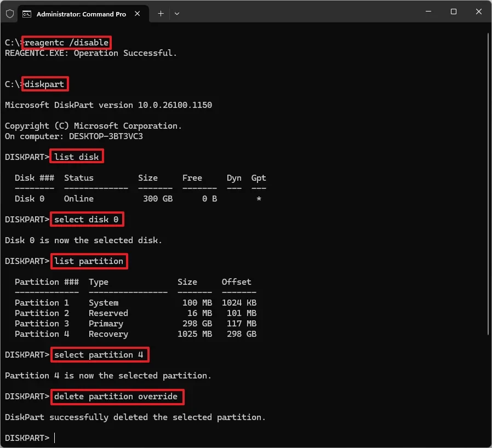Click the 'list partition' command text
The image size is (492, 448).
pyautogui.click(x=89, y=261)
